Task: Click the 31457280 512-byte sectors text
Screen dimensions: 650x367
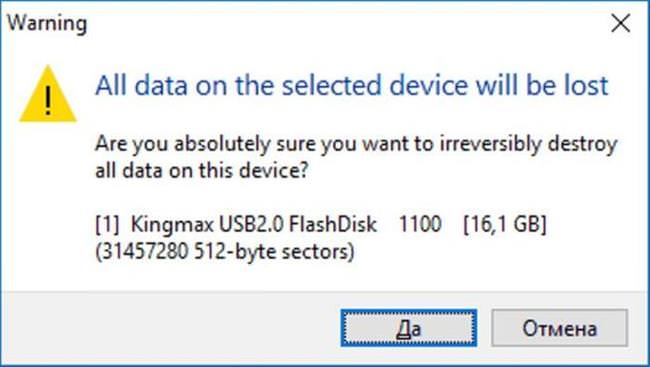Action: tap(225, 251)
